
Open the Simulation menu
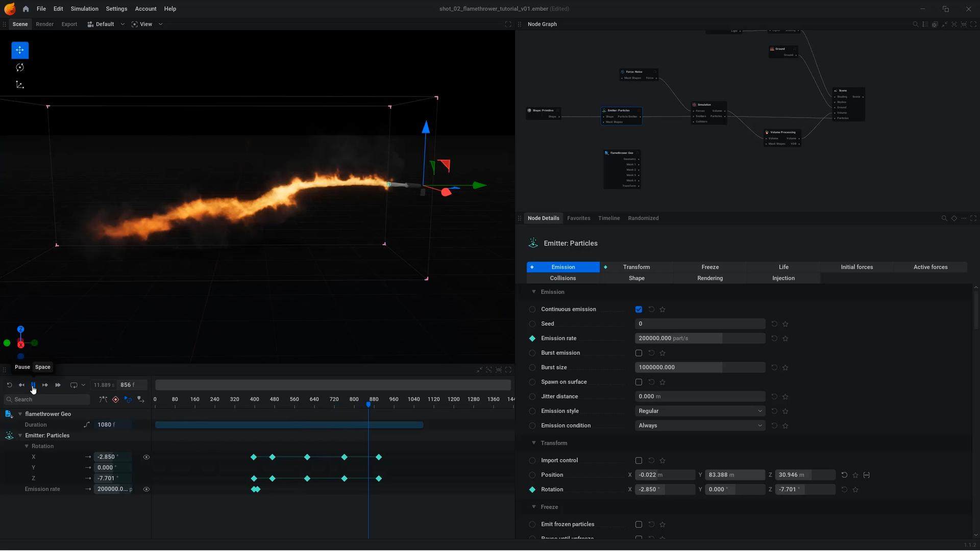coord(84,9)
